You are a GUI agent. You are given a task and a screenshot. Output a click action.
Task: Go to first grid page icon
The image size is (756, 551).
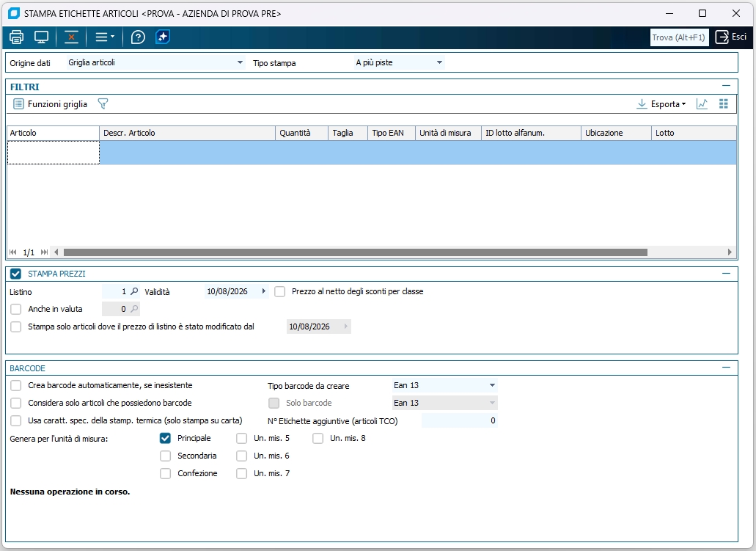click(x=13, y=252)
